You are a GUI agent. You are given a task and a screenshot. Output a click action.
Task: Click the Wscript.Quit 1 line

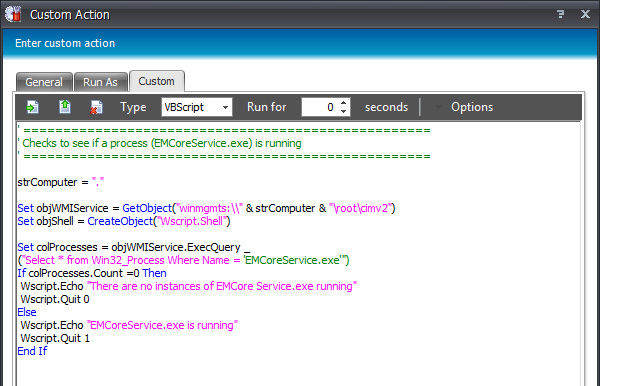55,338
